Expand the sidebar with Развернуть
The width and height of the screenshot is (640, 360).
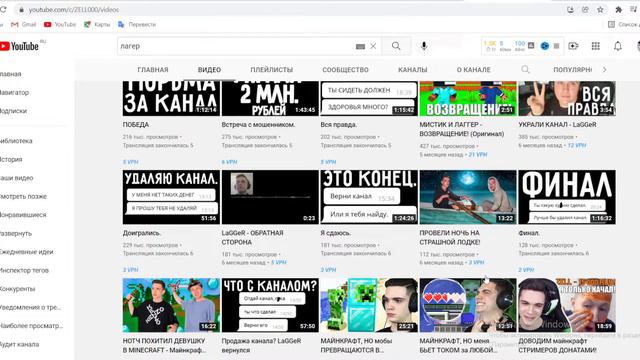(16, 233)
